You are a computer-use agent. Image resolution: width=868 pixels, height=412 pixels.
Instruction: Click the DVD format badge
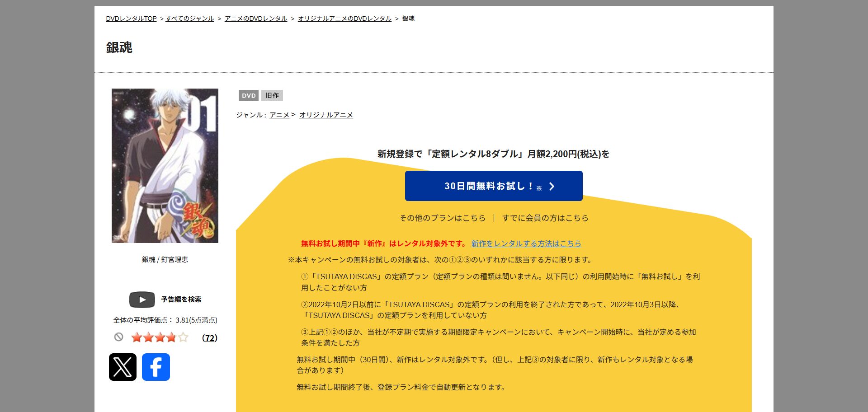[248, 95]
